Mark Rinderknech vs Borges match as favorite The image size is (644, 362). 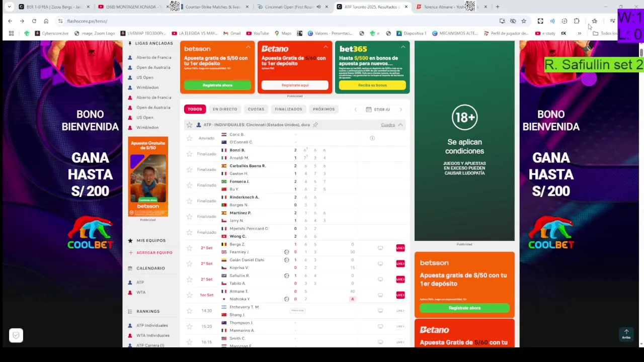pos(190,201)
